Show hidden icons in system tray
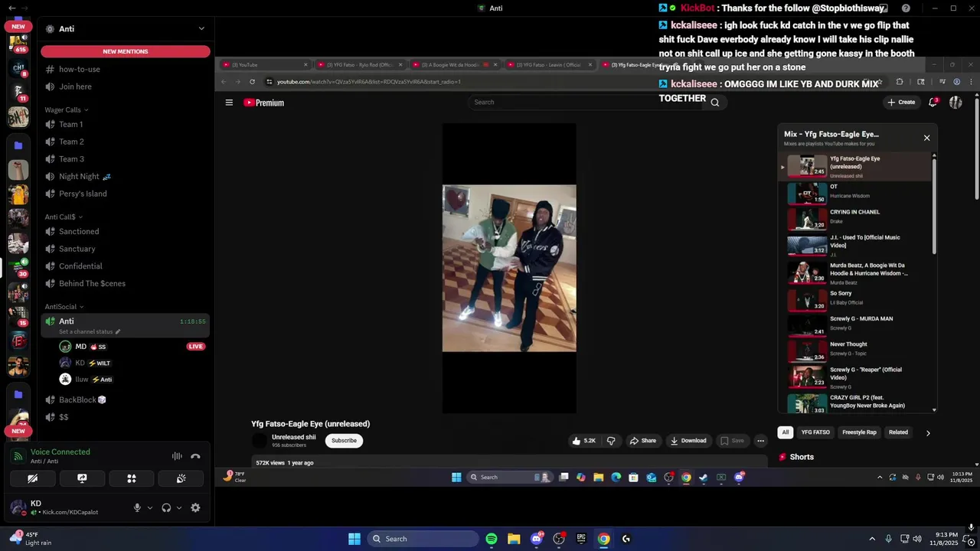Image resolution: width=980 pixels, height=551 pixels. tap(872, 539)
